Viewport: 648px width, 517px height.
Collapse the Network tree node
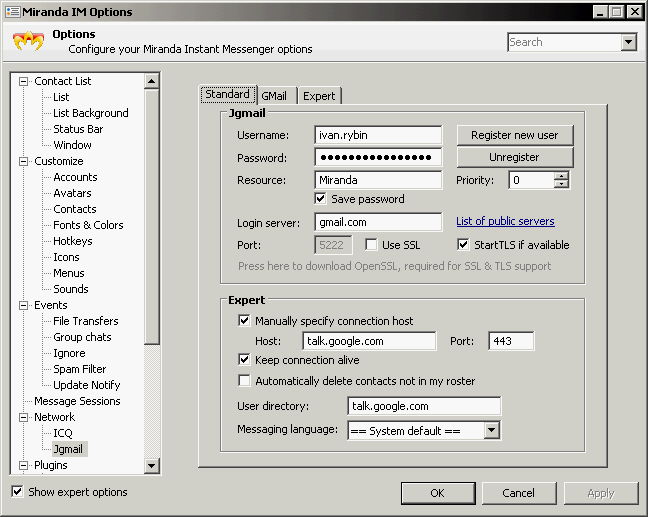pos(24,417)
